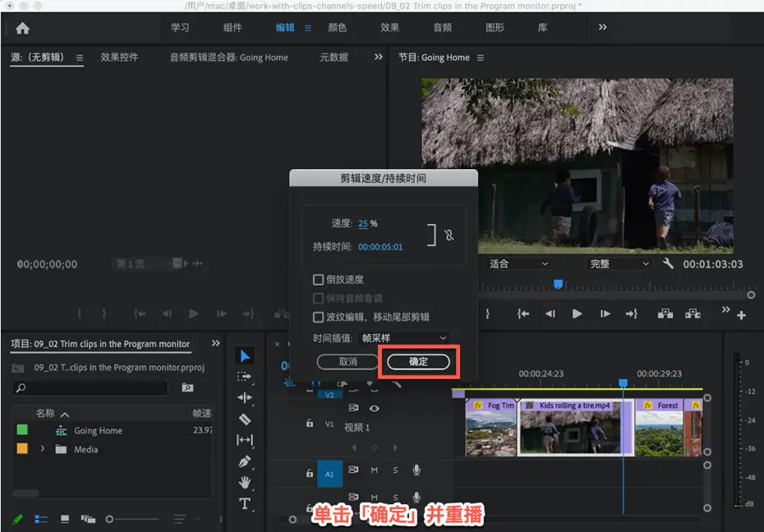Select the Hand tool
The image size is (764, 532).
245,483
